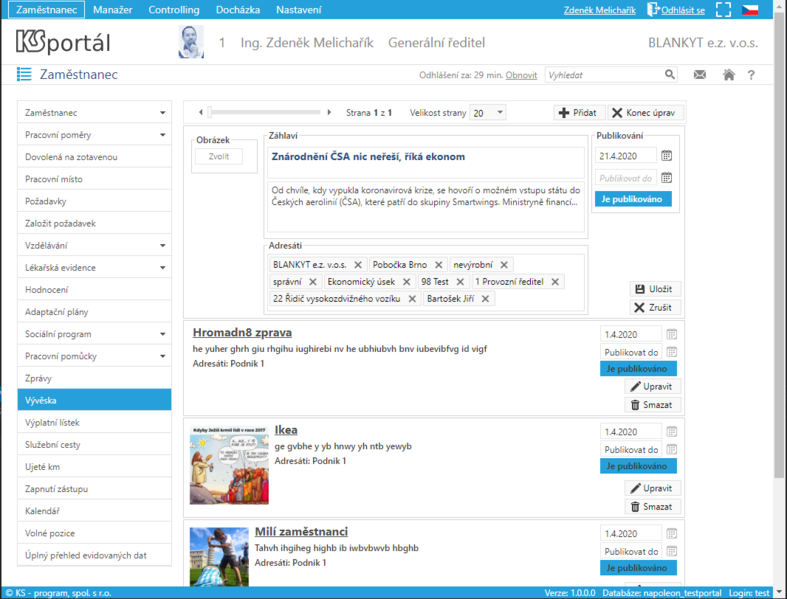787x599 pixels.
Task: Click Smazat for Ikea post
Action: click(652, 507)
